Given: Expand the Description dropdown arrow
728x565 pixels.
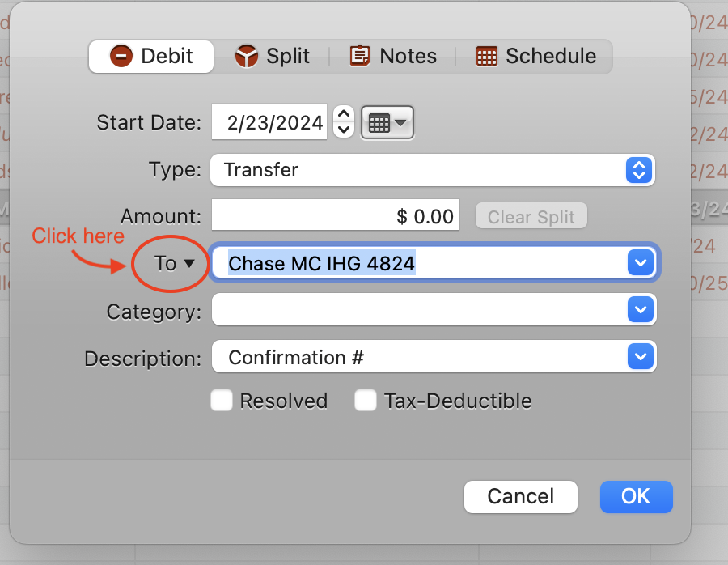Looking at the screenshot, I should click(641, 356).
